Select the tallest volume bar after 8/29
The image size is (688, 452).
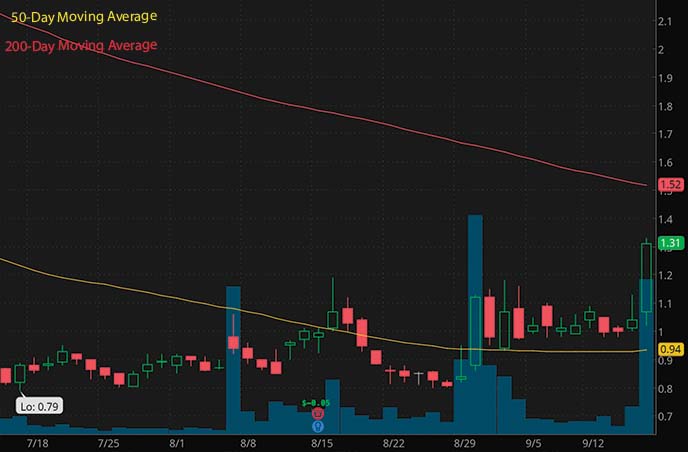pos(475,324)
